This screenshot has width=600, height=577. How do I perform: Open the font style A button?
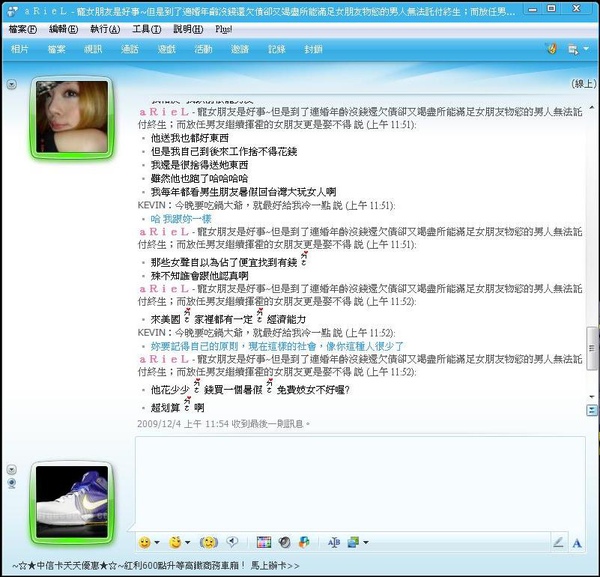(x=577, y=543)
